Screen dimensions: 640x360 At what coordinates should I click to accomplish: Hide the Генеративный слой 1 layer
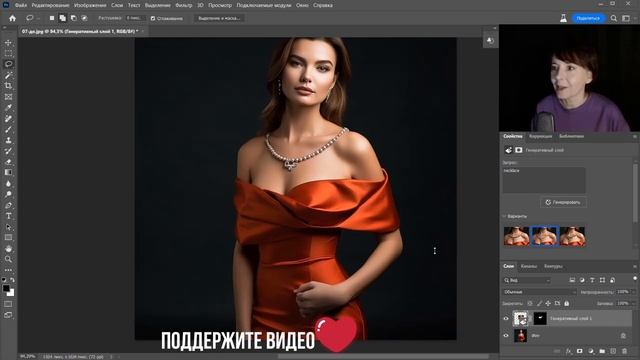(506, 318)
